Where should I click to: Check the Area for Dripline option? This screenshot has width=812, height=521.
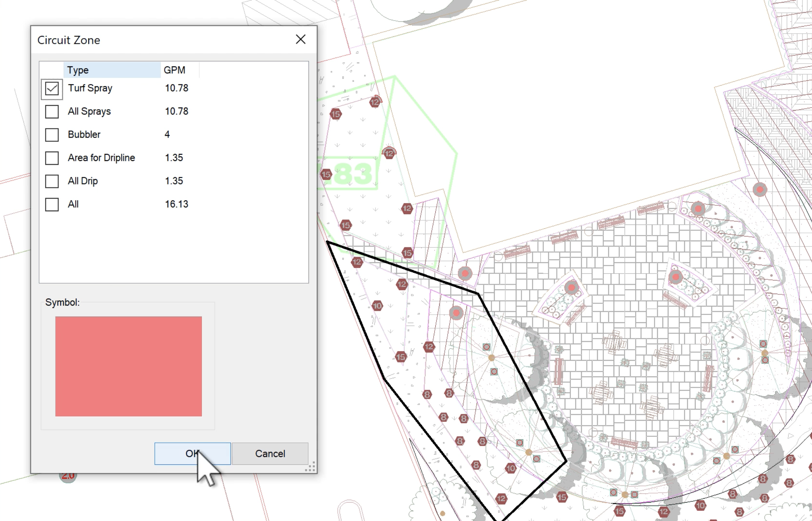[52, 158]
